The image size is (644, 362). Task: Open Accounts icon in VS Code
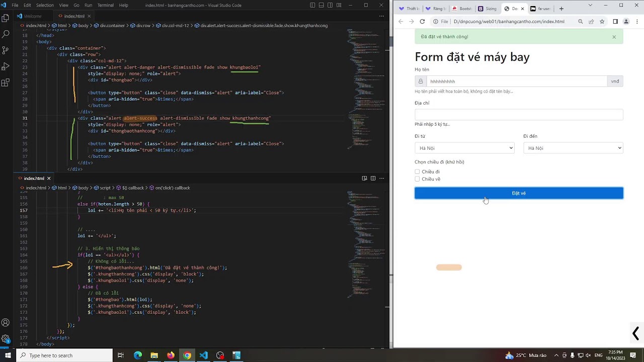pos(6,323)
